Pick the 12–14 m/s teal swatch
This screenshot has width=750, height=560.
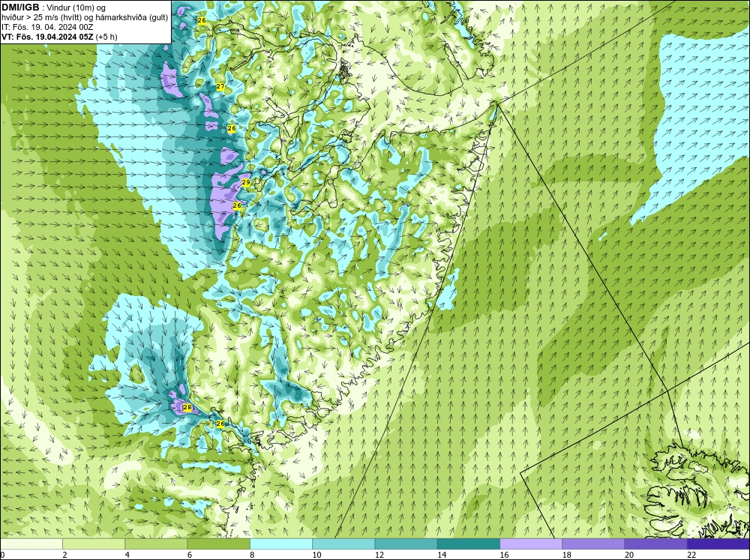tap(406, 544)
